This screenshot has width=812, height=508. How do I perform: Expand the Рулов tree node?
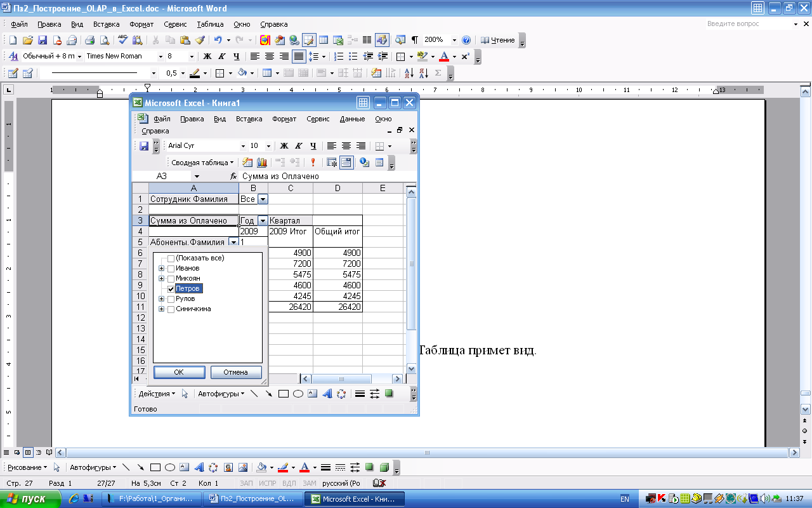pyautogui.click(x=162, y=299)
